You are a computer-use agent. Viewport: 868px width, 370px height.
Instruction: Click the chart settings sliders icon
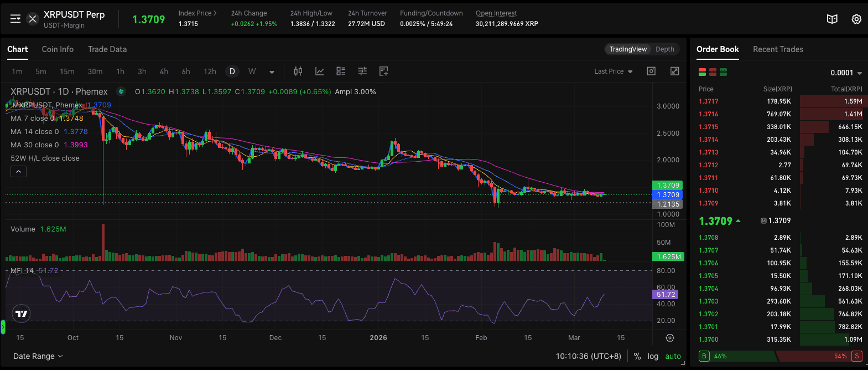362,71
